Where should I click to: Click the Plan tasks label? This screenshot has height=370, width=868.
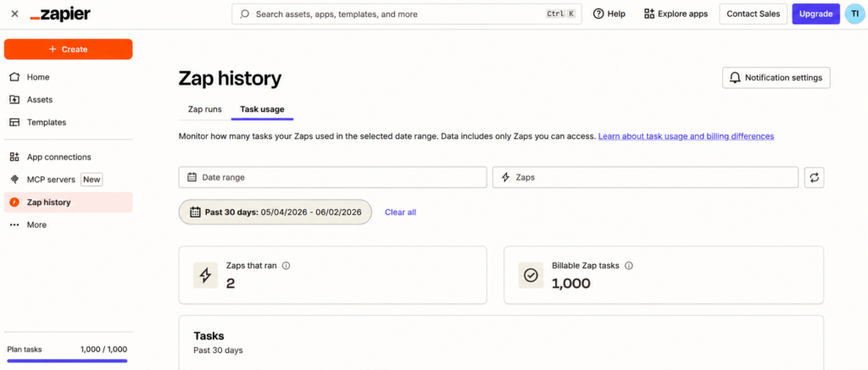coord(25,350)
